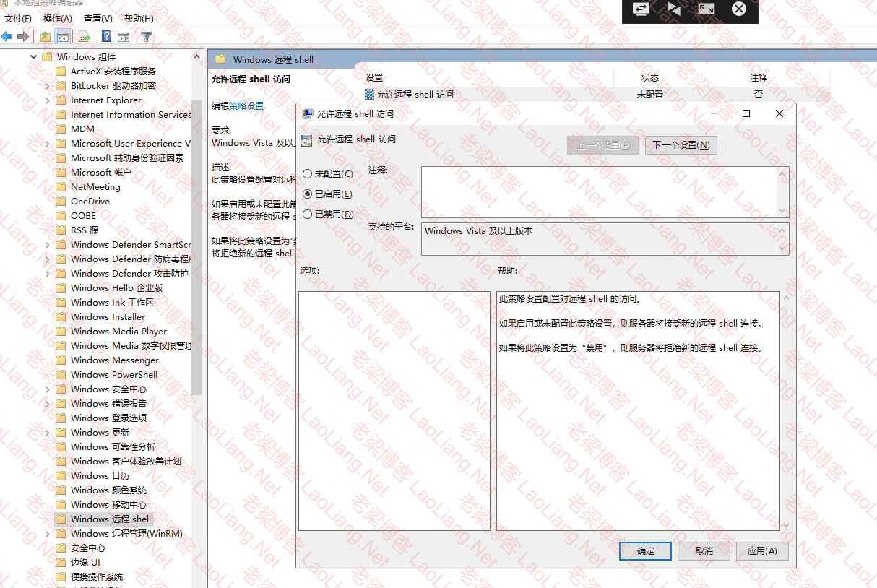The width and height of the screenshot is (877, 588).
Task: Click inside the 注释 comment text box
Action: [x=600, y=191]
